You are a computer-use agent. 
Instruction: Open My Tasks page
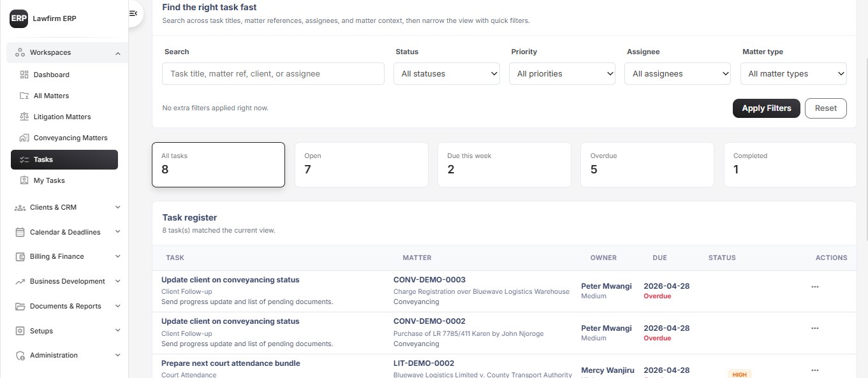[64, 180]
